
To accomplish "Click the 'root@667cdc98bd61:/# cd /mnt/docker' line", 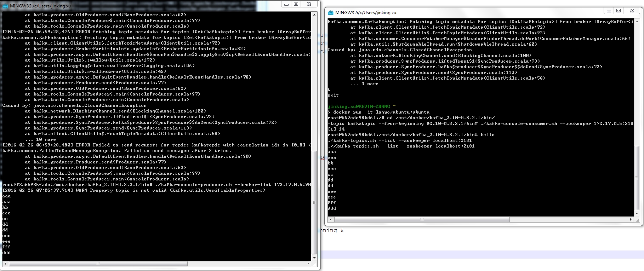I will point(411,118).
